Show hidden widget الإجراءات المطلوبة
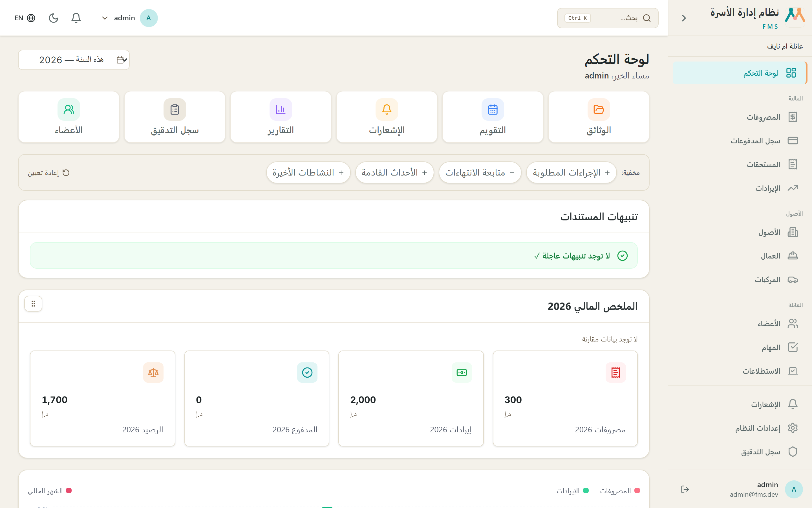 click(x=571, y=172)
